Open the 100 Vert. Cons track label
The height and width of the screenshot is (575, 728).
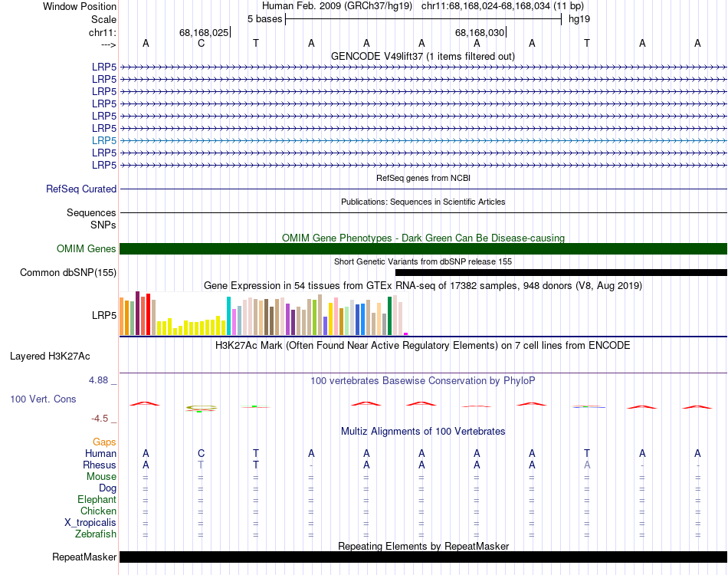pyautogui.click(x=44, y=399)
